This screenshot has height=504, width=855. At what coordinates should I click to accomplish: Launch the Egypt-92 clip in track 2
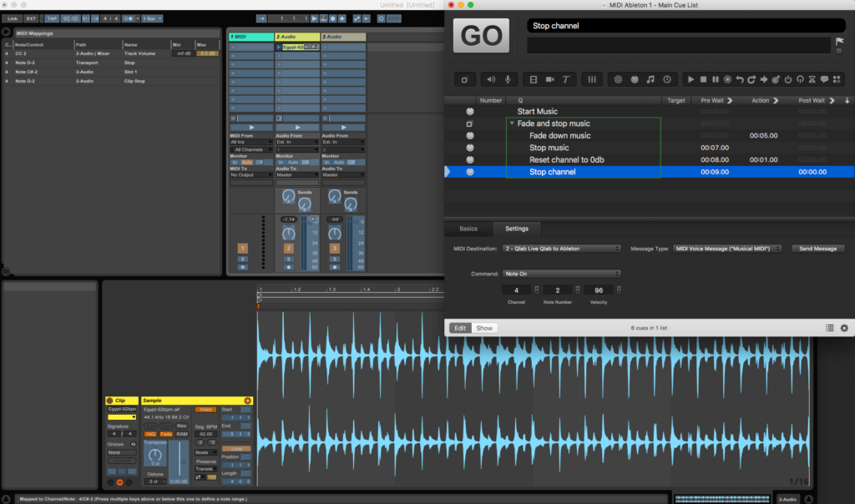279,48
